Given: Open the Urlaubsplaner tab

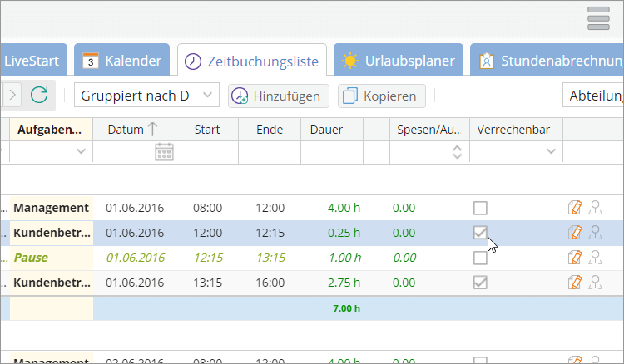Looking at the screenshot, I should point(399,61).
